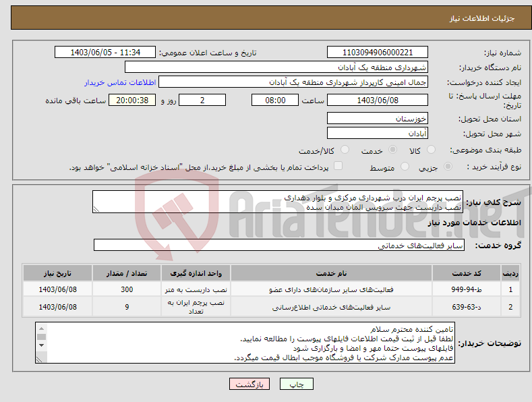Click the buyer notes scrollbar thumb
The image size is (532, 402).
pyautogui.click(x=41, y=337)
